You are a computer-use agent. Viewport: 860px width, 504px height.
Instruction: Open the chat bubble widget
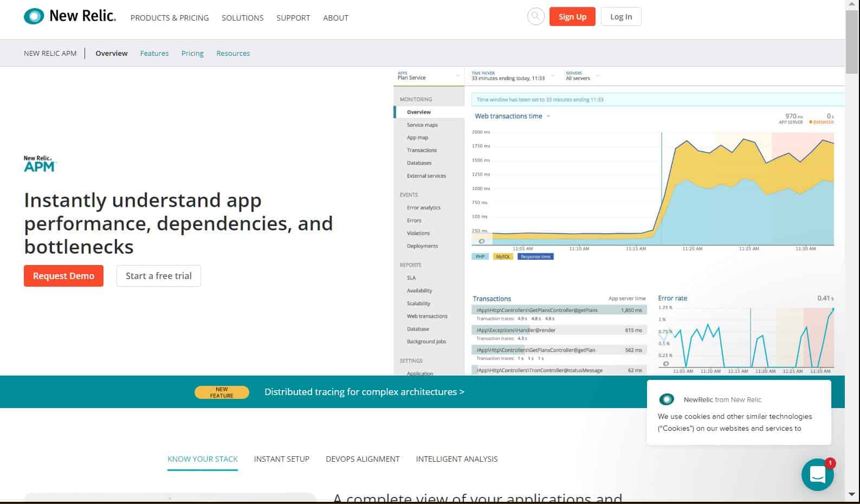tap(817, 475)
